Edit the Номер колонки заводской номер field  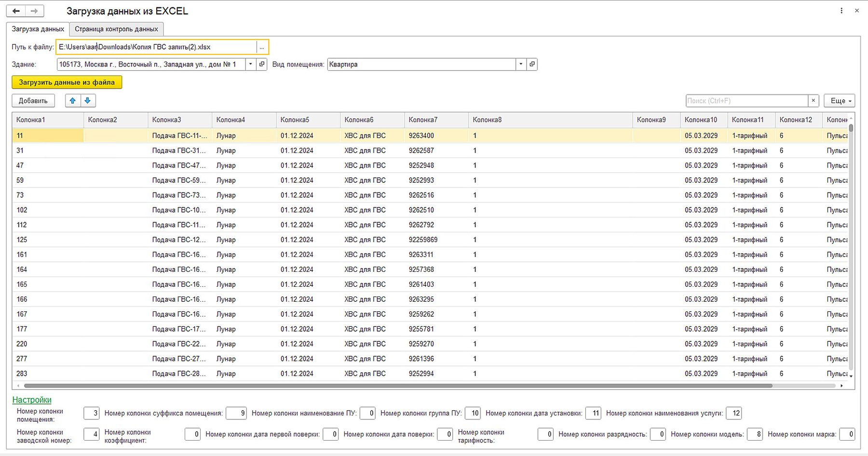(92, 434)
